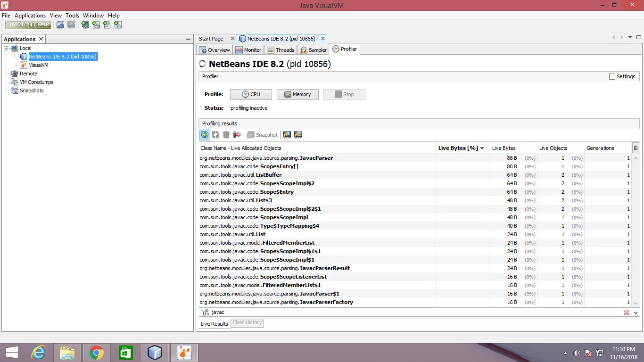Click the filter funnel icon beside javac
644x362 pixels.
[205, 312]
